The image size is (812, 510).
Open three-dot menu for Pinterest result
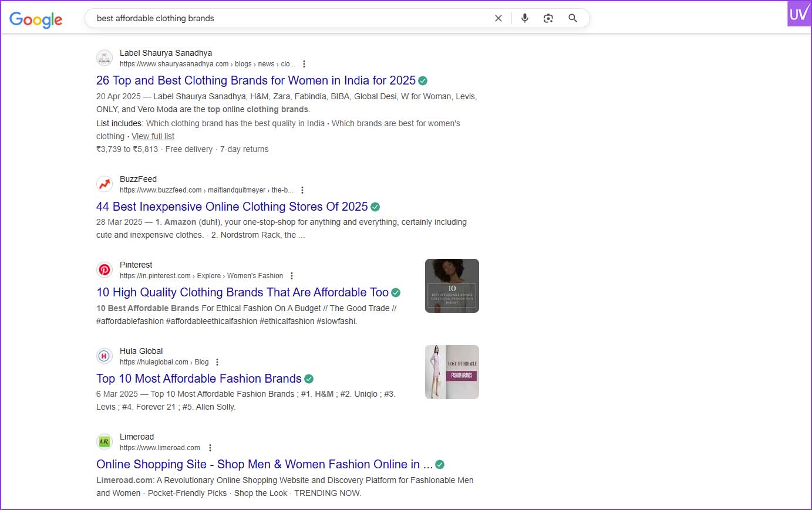tap(292, 276)
